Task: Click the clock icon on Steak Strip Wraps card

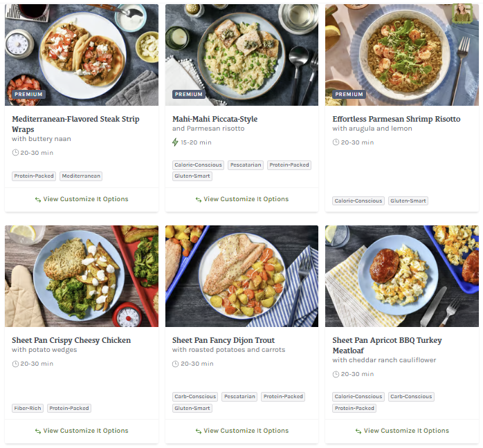Action: point(16,153)
